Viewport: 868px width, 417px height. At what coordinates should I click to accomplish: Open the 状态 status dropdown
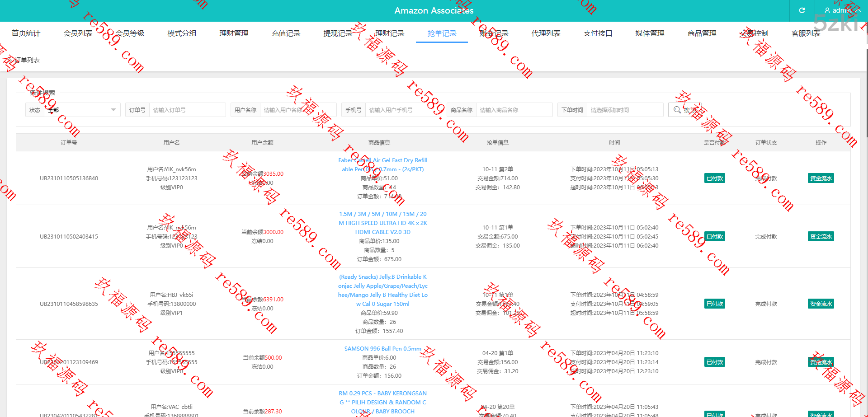point(82,110)
